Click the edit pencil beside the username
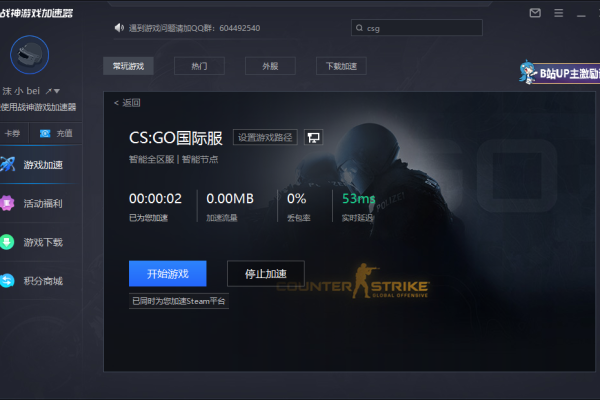 49,91
